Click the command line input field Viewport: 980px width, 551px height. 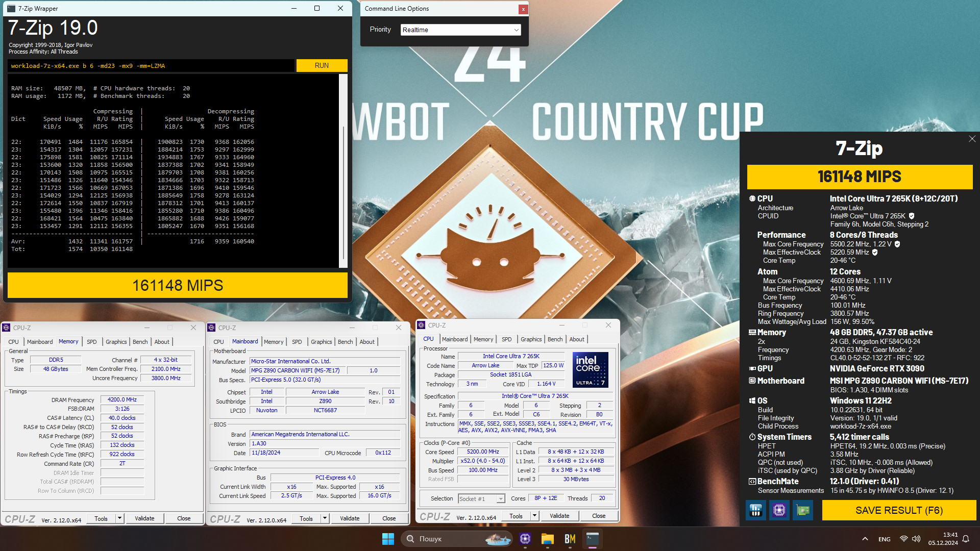point(151,66)
